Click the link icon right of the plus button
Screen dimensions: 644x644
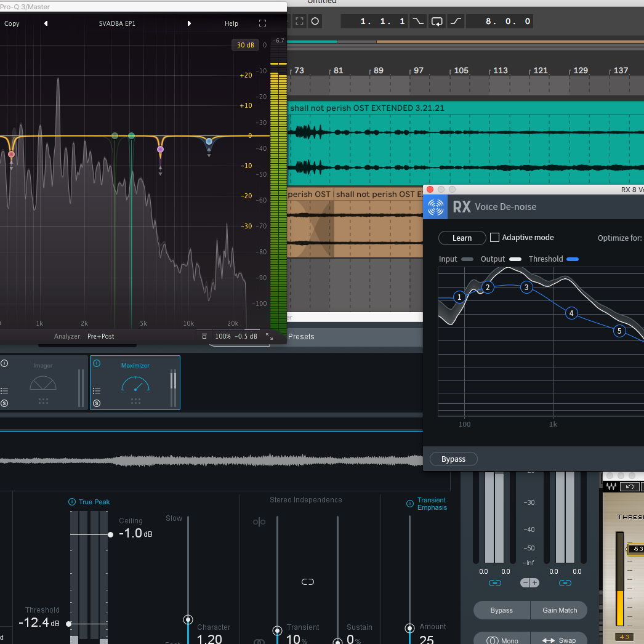[x=565, y=583]
